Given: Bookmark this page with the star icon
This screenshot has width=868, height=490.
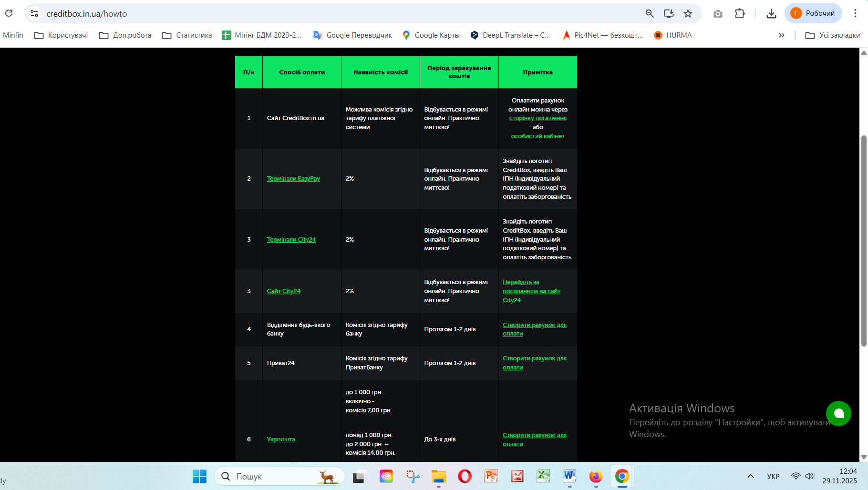Looking at the screenshot, I should pos(688,13).
